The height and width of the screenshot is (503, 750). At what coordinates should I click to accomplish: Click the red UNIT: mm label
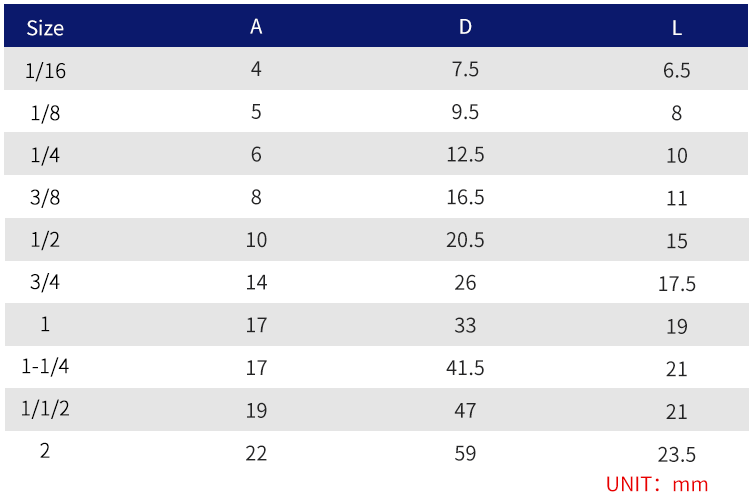[657, 485]
